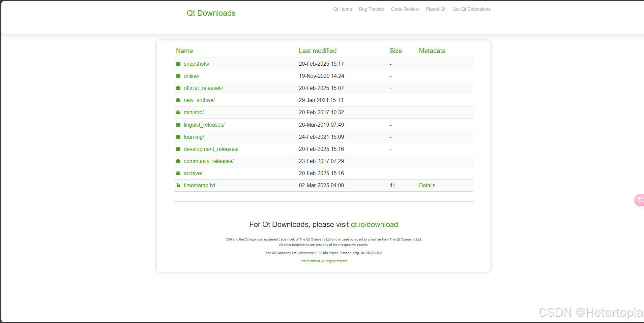
Task: Open the snapshots/ directory
Action: [197, 64]
